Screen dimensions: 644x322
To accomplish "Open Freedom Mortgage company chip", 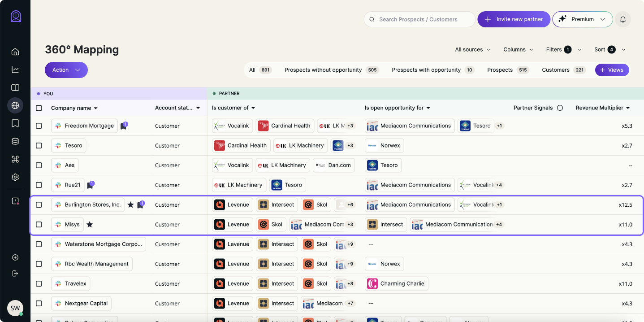I will (84, 126).
